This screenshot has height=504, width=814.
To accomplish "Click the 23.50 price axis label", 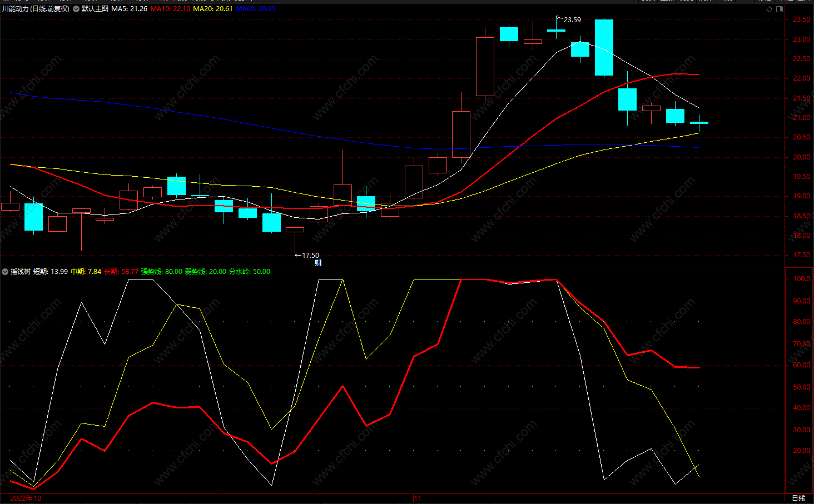I will coord(802,19).
